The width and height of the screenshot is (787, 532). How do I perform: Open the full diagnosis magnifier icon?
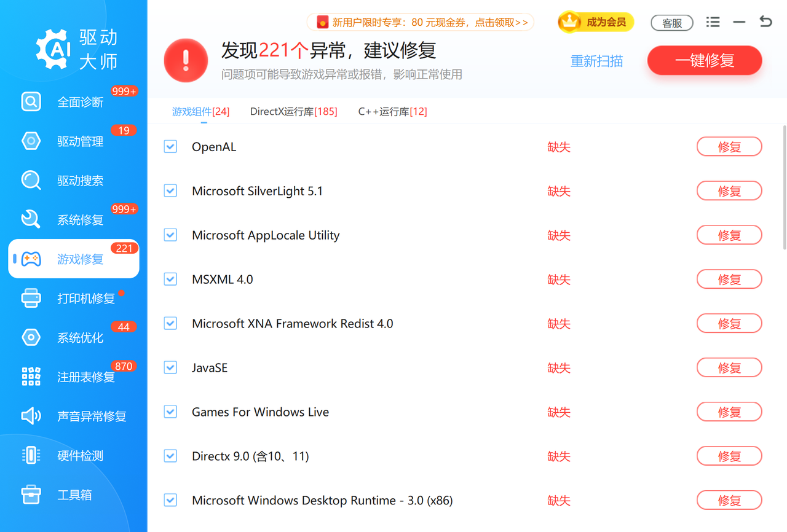(31, 101)
